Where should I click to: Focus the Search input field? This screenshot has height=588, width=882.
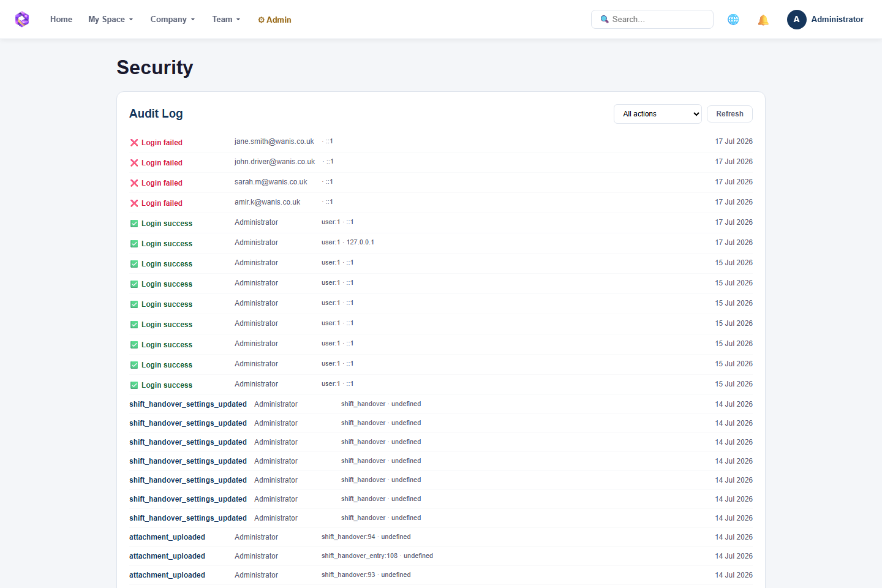point(652,20)
